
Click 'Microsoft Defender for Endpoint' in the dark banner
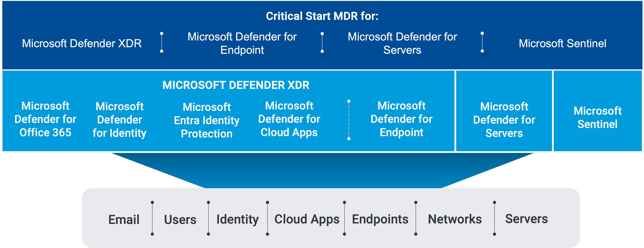coord(242,43)
